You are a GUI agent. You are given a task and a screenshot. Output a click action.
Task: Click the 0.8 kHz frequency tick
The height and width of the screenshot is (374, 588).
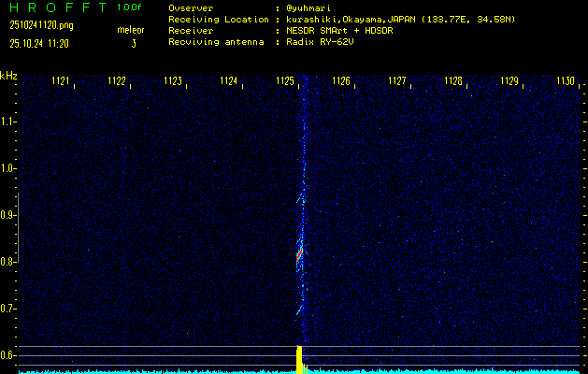point(8,262)
